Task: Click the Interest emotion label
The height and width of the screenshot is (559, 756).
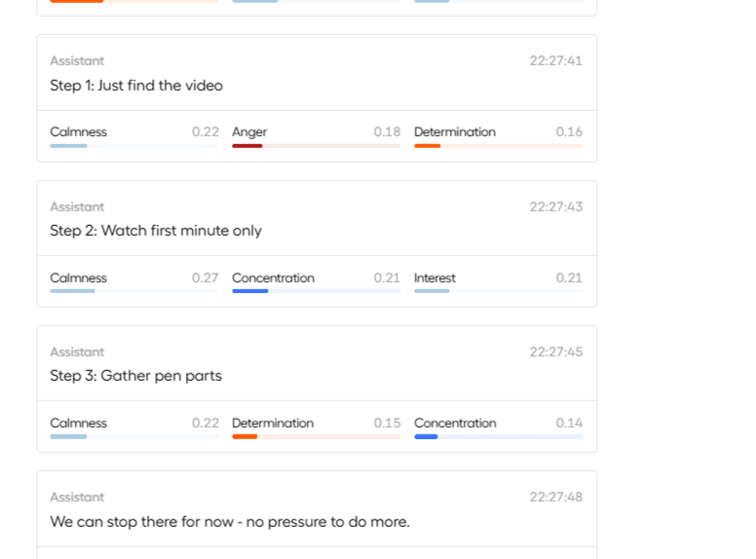Action: pos(435,279)
